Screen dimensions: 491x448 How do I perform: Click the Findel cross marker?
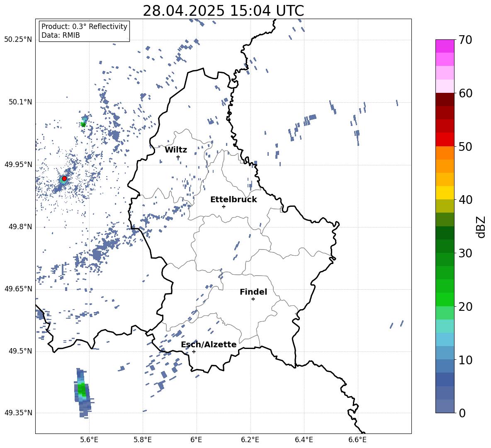coord(253,299)
